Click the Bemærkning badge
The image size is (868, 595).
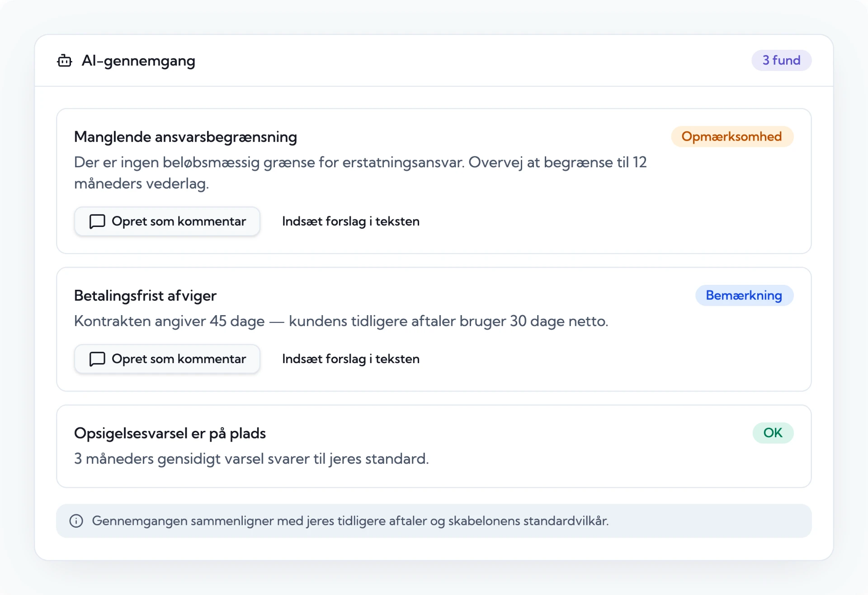pyautogui.click(x=744, y=295)
